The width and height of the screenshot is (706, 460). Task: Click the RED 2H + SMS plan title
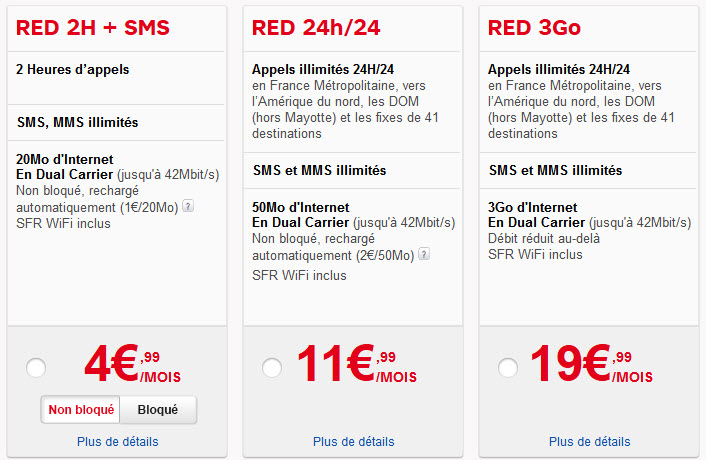click(93, 27)
